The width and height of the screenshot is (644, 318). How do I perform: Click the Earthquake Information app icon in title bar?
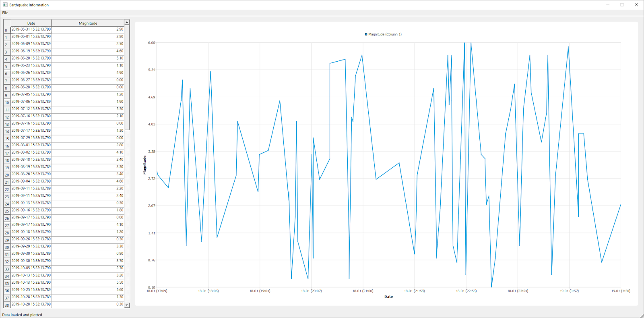point(5,5)
